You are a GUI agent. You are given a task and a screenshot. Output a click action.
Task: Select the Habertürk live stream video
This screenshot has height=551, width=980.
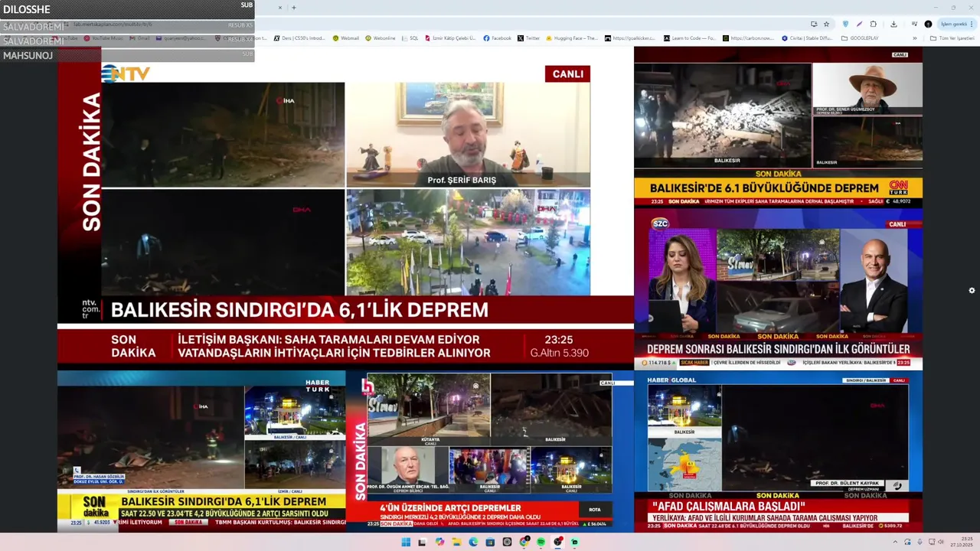point(201,452)
